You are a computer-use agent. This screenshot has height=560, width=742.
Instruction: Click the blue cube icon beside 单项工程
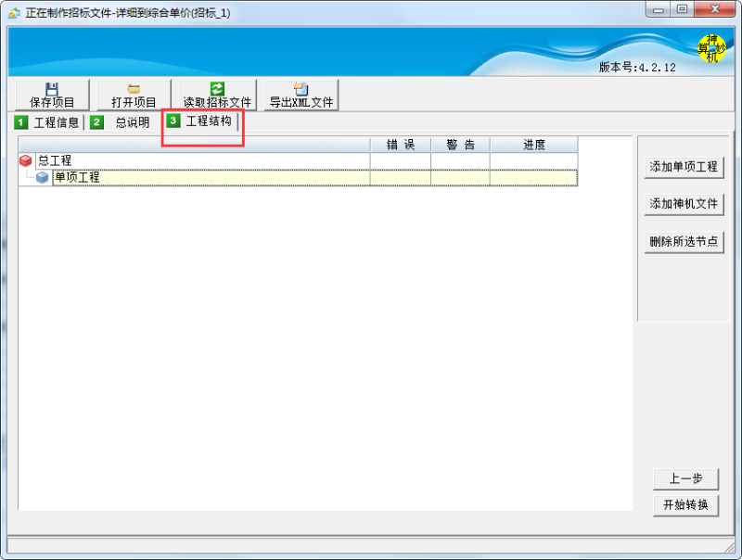(x=43, y=178)
